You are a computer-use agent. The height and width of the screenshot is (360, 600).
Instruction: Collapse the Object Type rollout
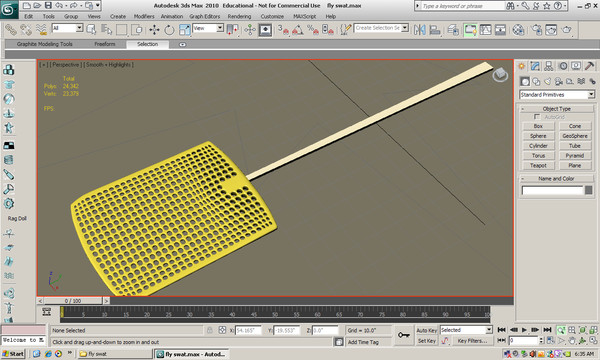coord(556,109)
